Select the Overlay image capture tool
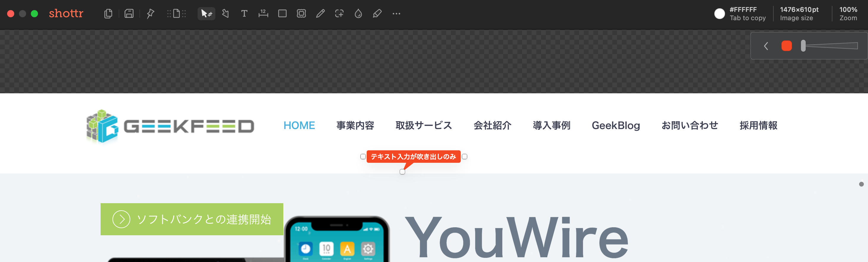Image resolution: width=868 pixels, height=262 pixels. coord(339,13)
